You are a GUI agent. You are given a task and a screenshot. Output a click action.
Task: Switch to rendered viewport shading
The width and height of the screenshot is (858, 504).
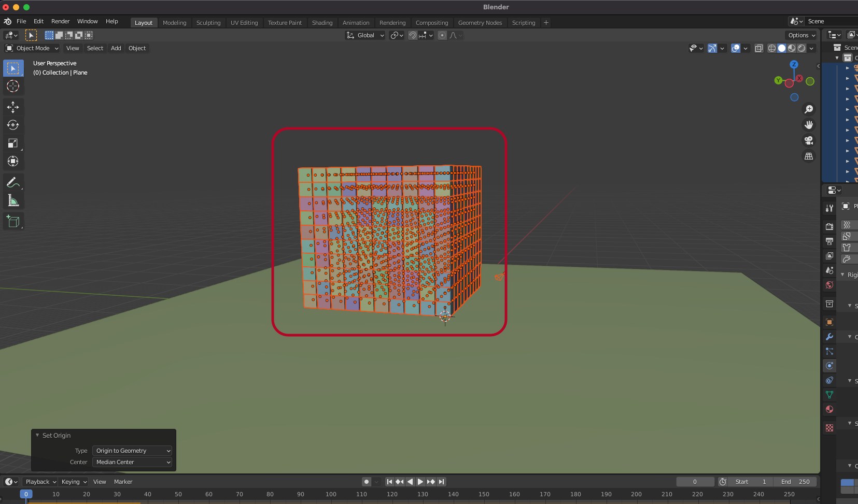(801, 48)
